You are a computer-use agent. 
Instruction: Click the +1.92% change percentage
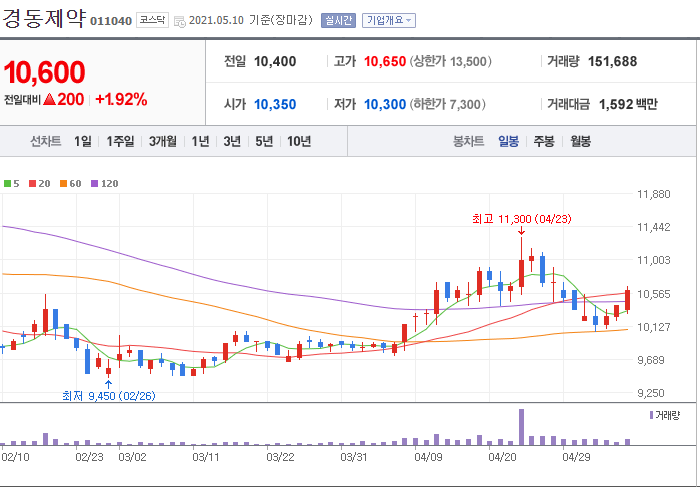[121, 99]
